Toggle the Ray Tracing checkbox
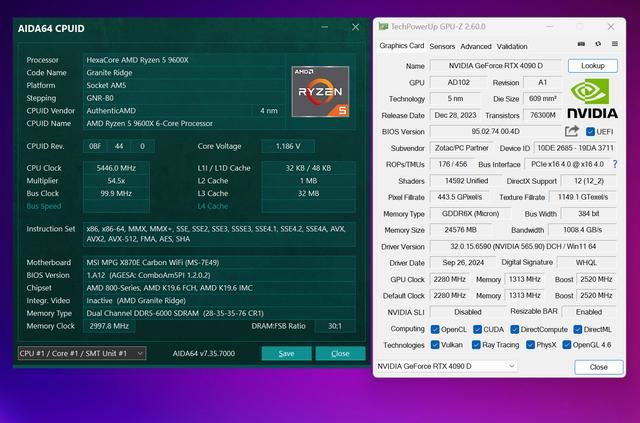Image resolution: width=640 pixels, height=423 pixels. [476, 345]
